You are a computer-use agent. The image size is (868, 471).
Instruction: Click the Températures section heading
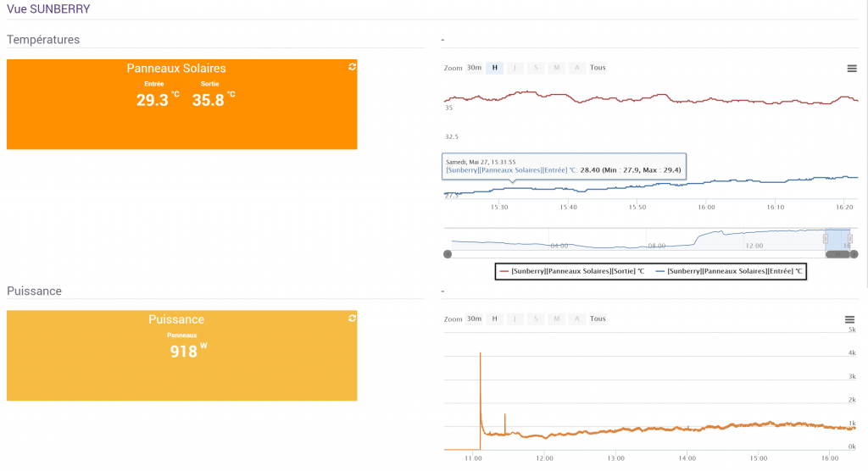point(43,39)
